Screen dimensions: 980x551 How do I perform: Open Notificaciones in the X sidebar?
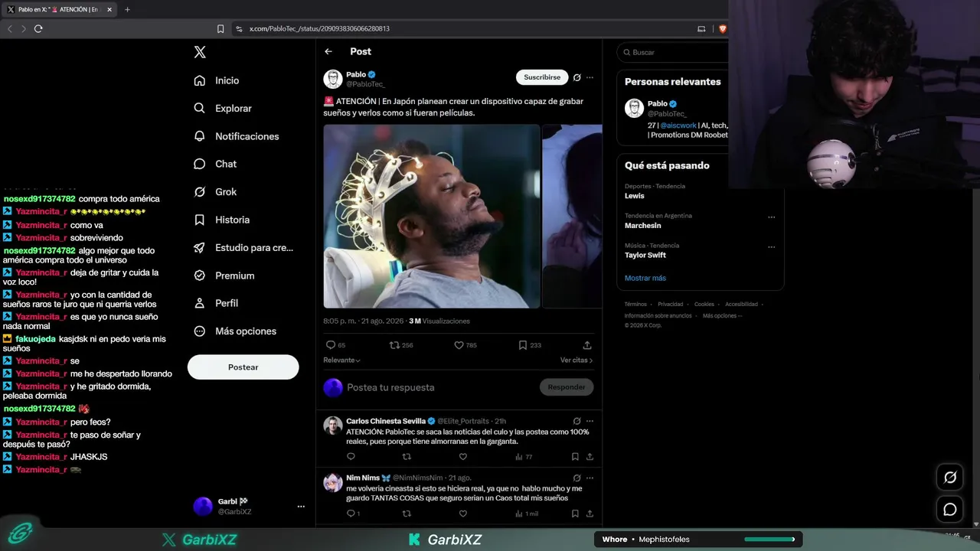237,136
